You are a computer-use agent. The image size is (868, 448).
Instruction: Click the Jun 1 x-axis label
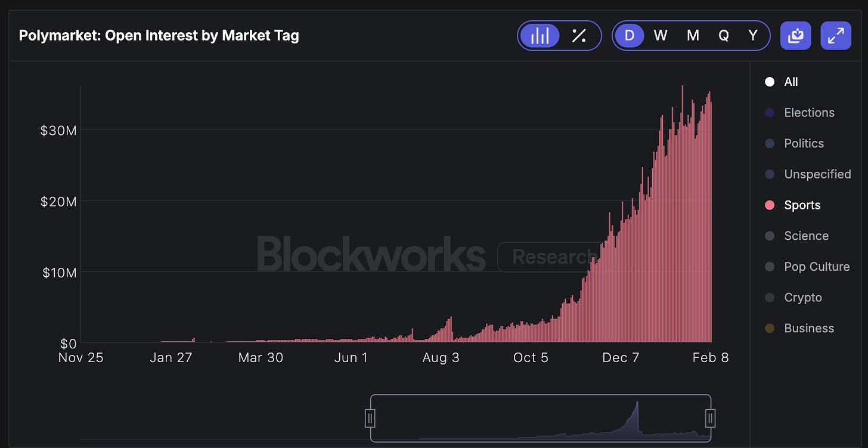point(351,357)
